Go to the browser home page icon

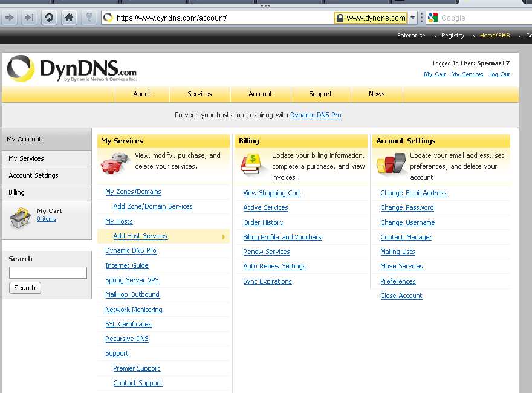click(69, 18)
